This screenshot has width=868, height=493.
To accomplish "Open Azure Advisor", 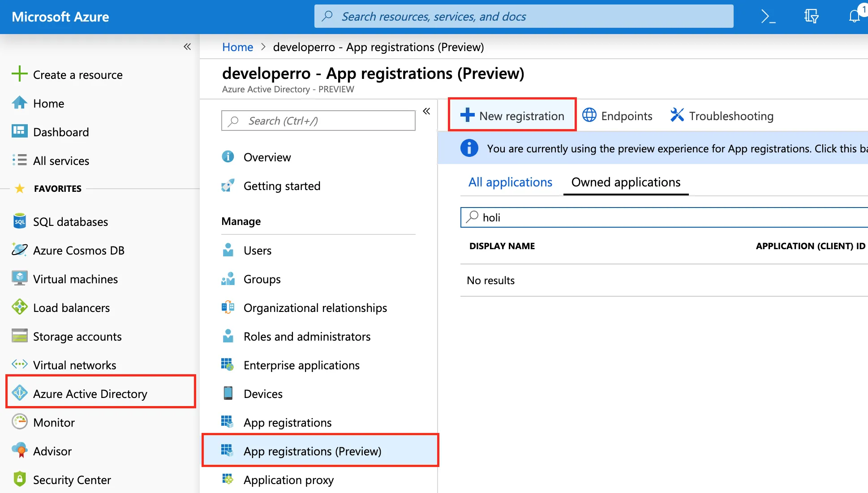I will tap(52, 451).
